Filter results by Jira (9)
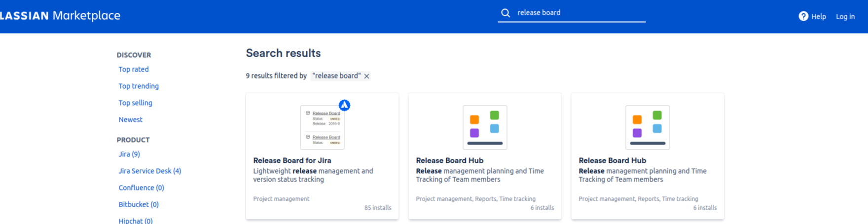Image resolution: width=868 pixels, height=224 pixels. point(129,154)
